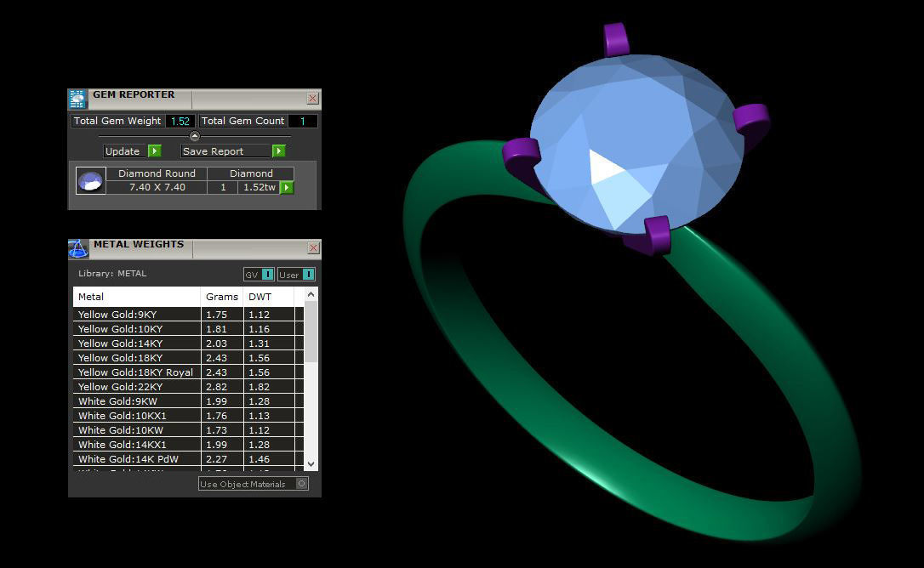The height and width of the screenshot is (568, 924).
Task: Select the White Gold:10KX1 row
Action: pos(189,416)
